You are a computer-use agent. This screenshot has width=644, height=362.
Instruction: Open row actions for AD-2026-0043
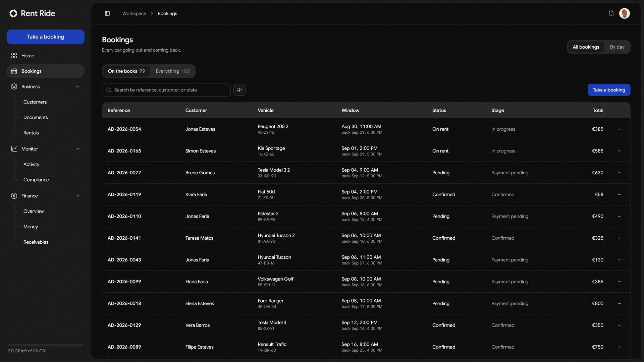[x=619, y=260]
